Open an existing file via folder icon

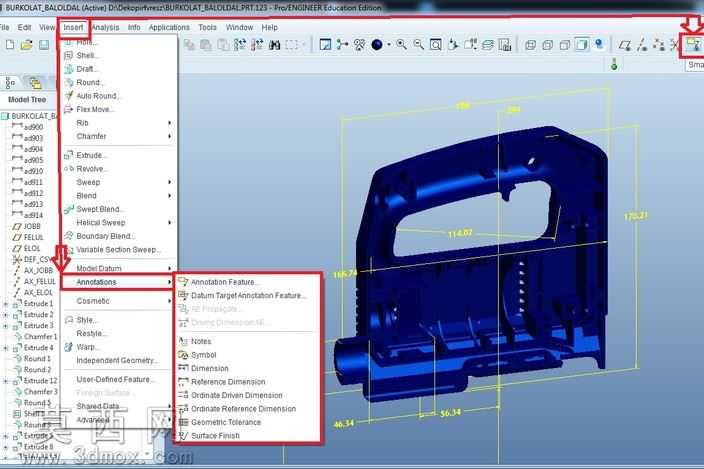click(x=26, y=45)
